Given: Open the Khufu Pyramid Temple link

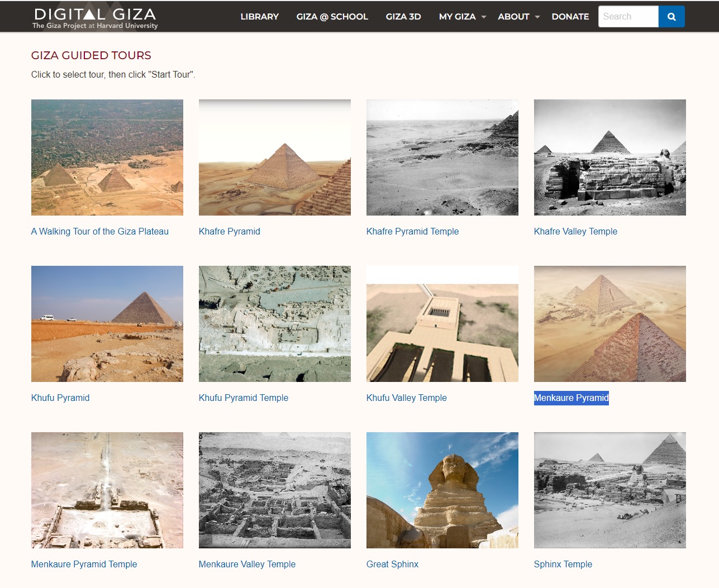Looking at the screenshot, I should tap(244, 398).
